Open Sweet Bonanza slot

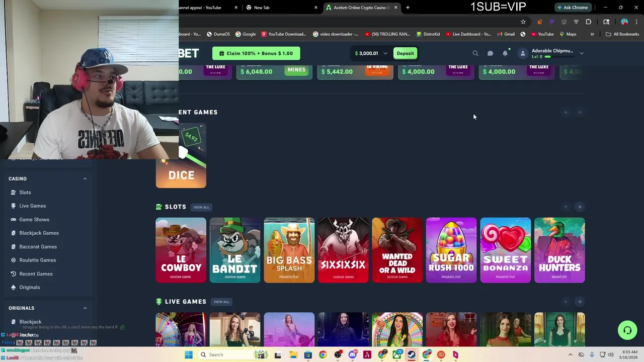pos(506,250)
